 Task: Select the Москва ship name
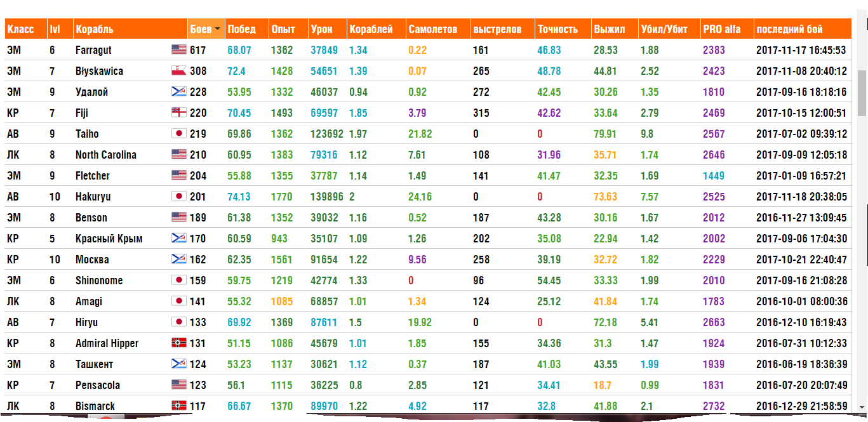coord(92,260)
